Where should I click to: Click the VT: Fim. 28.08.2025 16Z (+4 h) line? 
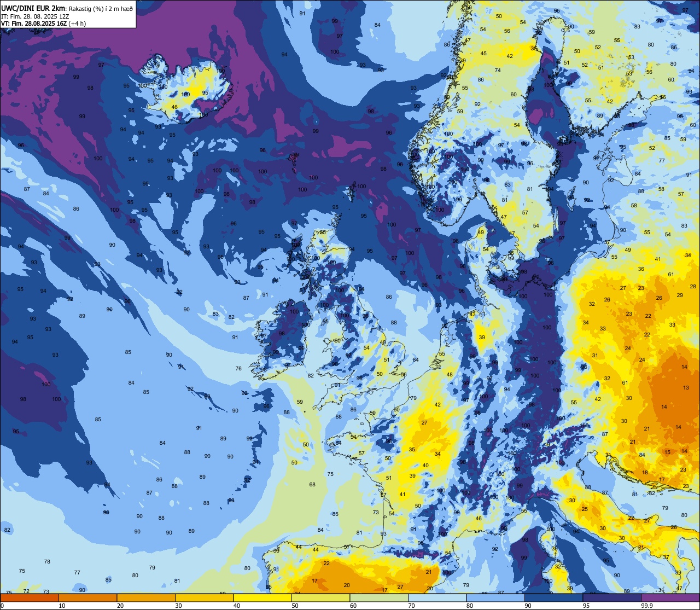[43, 24]
